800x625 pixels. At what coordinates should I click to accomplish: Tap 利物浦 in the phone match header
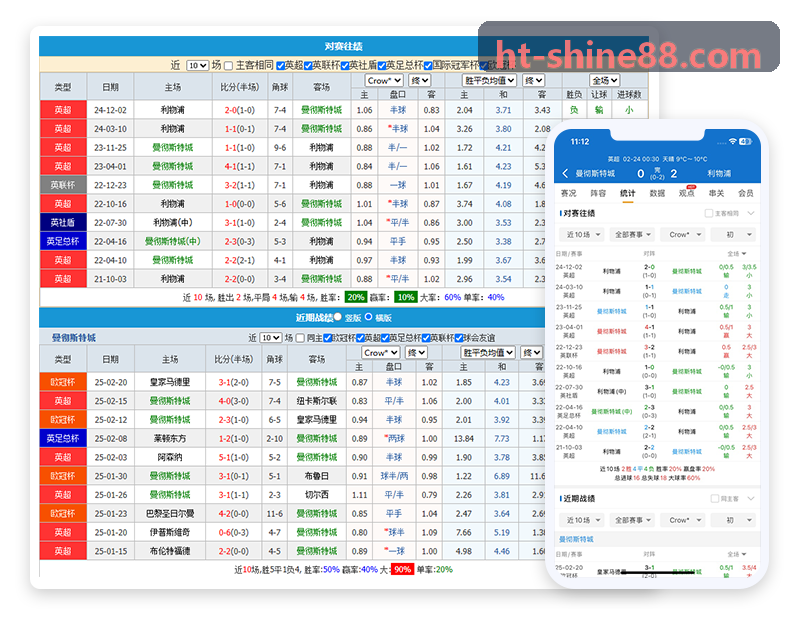tap(719, 173)
